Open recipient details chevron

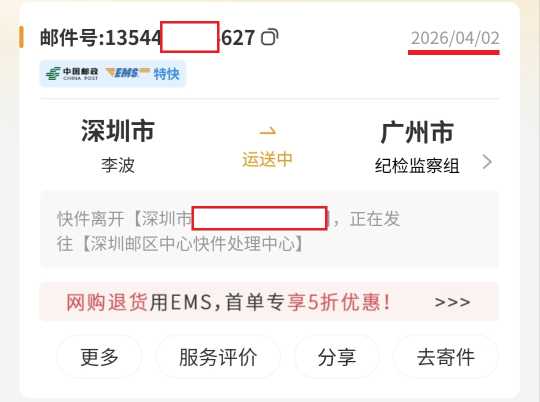click(487, 162)
